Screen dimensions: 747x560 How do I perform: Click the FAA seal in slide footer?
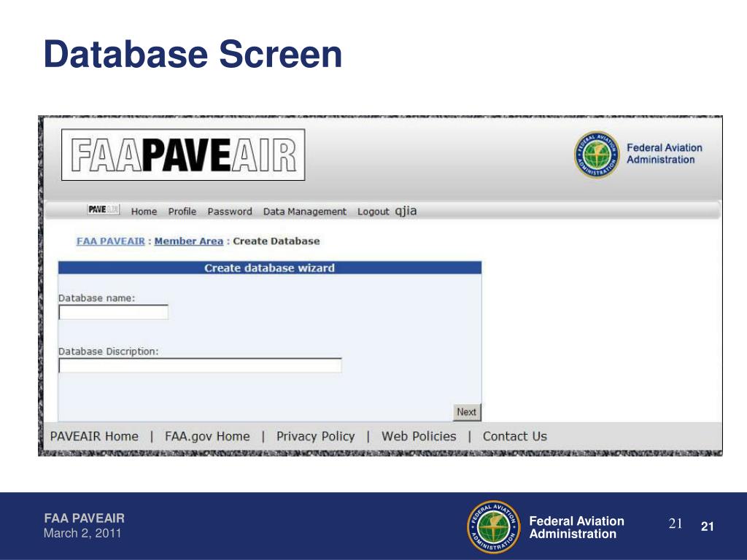(494, 526)
